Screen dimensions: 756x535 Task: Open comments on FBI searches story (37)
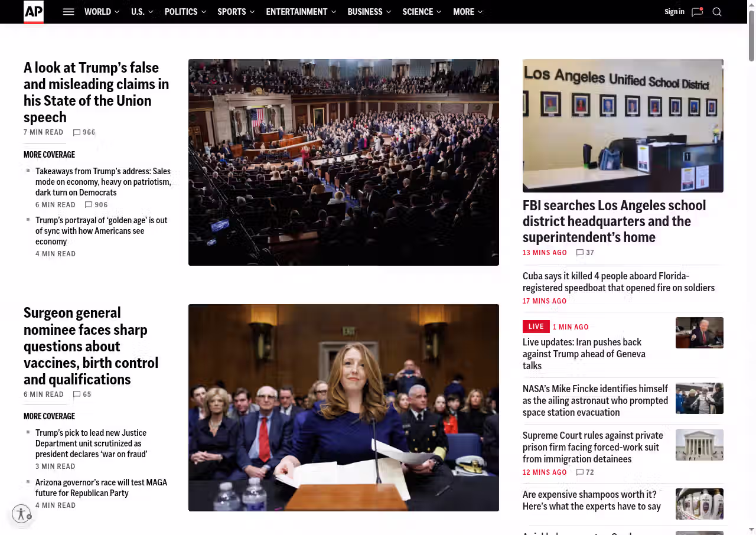(580, 253)
